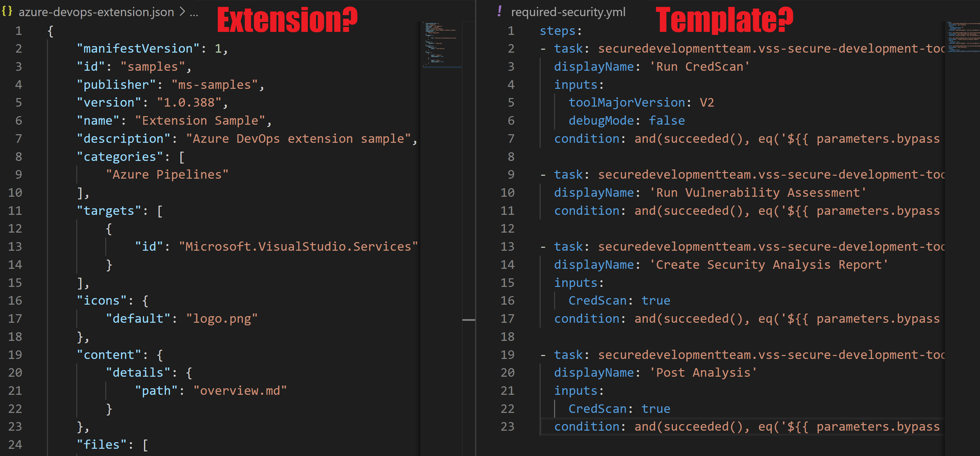
Task: Click the 'Run CredScan' displayName value
Action: (x=699, y=66)
